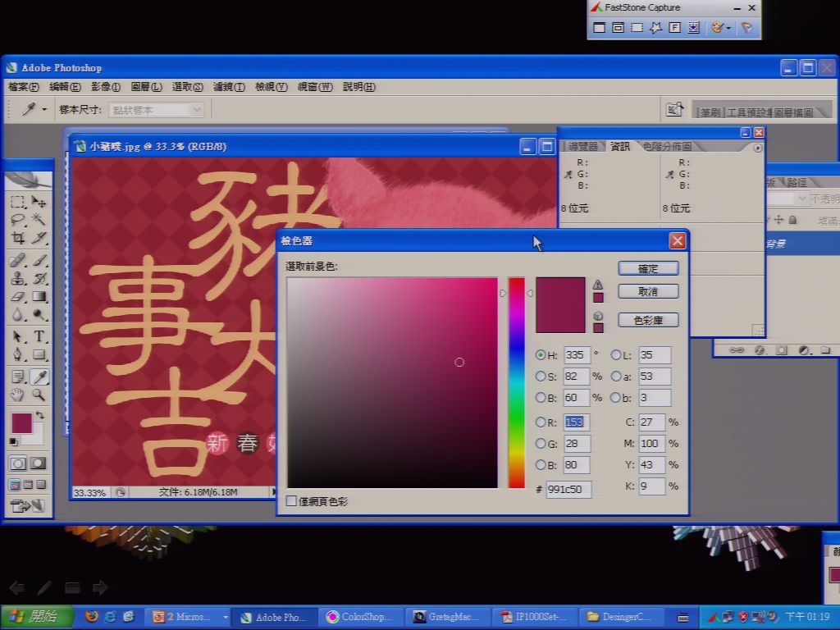Click the hex color input field
This screenshot has width=840, height=630.
point(568,489)
